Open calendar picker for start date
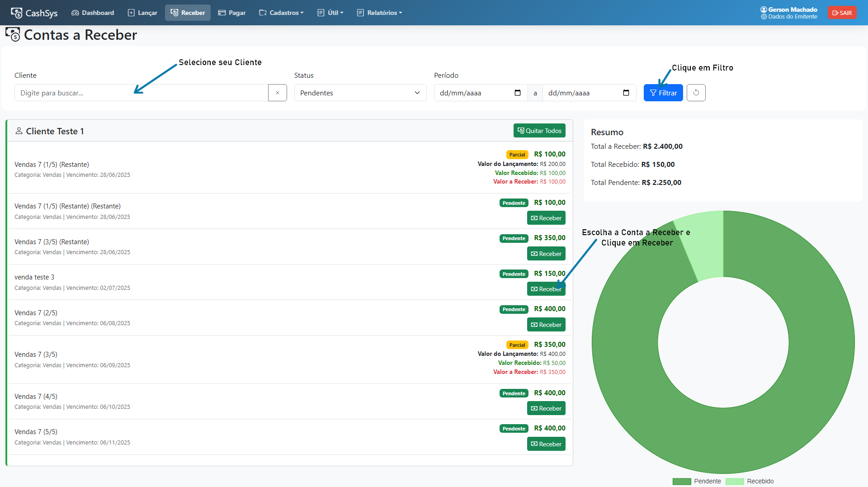868x487 pixels. click(x=518, y=93)
